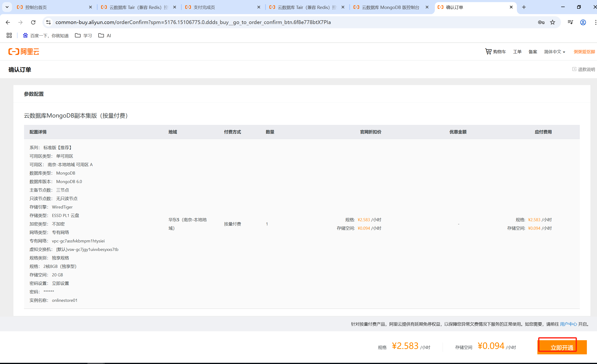Viewport: 597px width, 364px height.
Task: Open the tab search dropdown arrow
Action: point(7,7)
